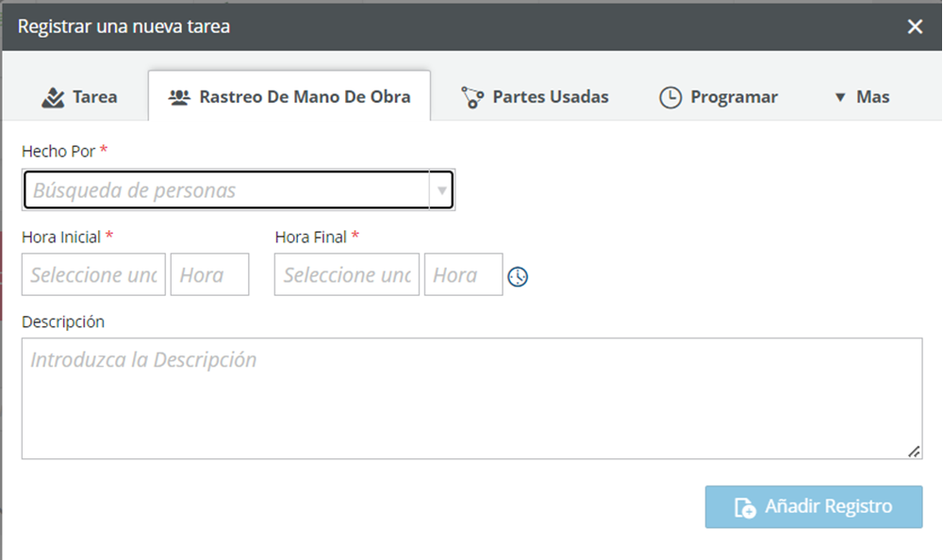Click the people group icon for labor tracking
This screenshot has height=560, width=943.
click(179, 97)
